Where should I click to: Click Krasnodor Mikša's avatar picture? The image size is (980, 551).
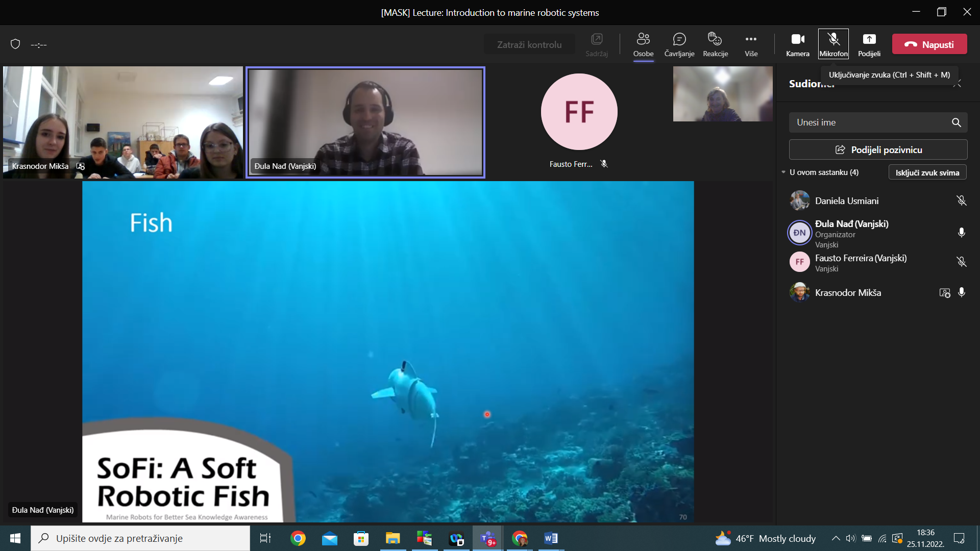click(x=799, y=292)
